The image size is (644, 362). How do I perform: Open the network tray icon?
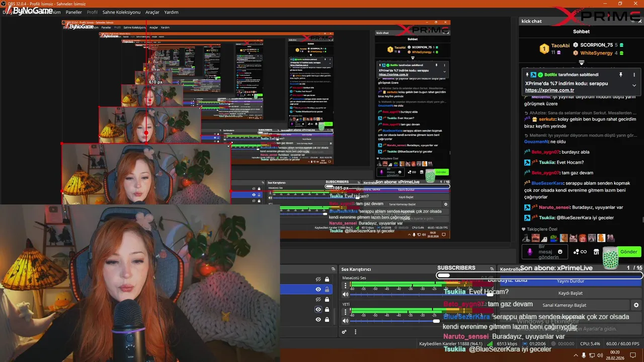click(x=592, y=355)
